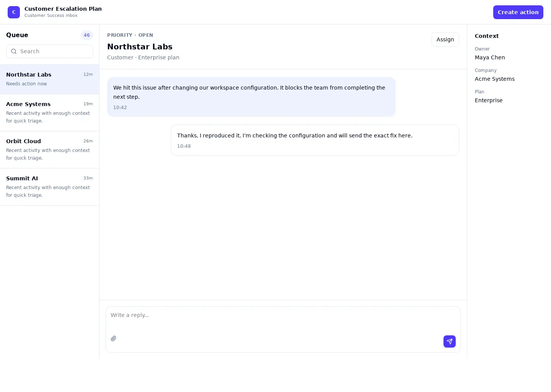Image resolution: width=551 pixels, height=392 pixels.
Task: Send the reply with the paper plane button
Action: coord(450,341)
